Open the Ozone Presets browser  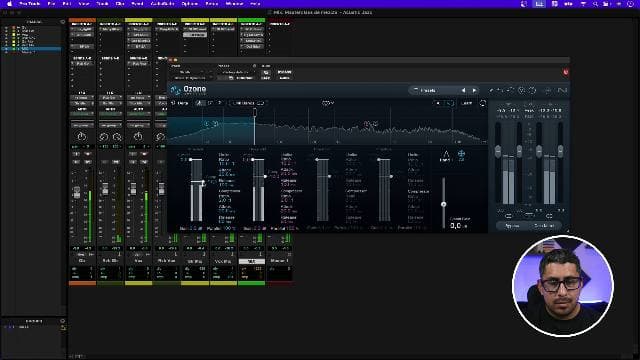click(x=434, y=90)
